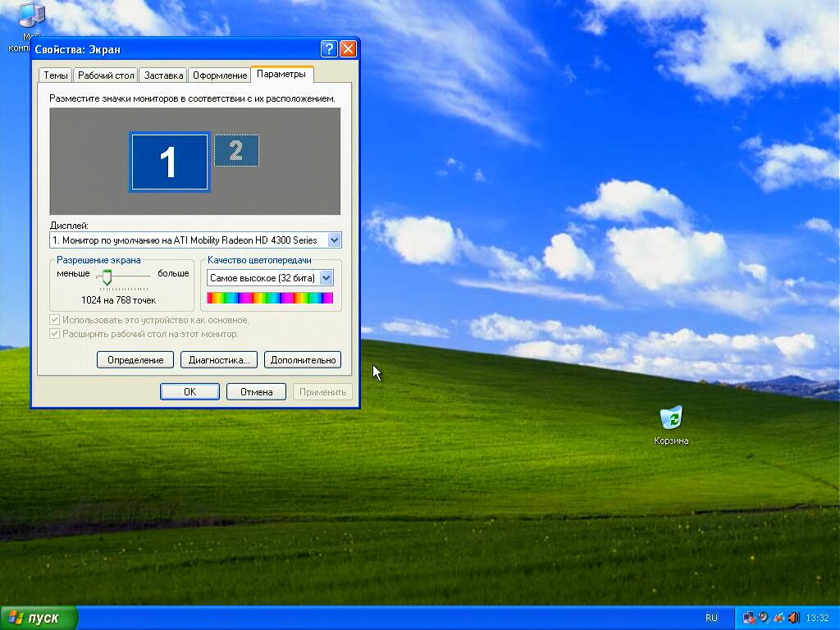Screen dimensions: 840x630
Task: Click the screen resolution slider thumb
Action: tap(107, 277)
